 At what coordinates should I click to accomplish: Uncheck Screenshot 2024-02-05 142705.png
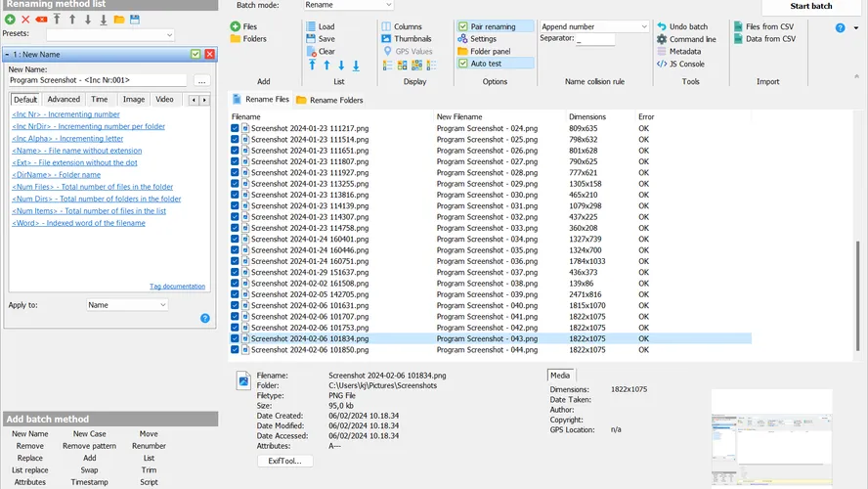point(235,294)
